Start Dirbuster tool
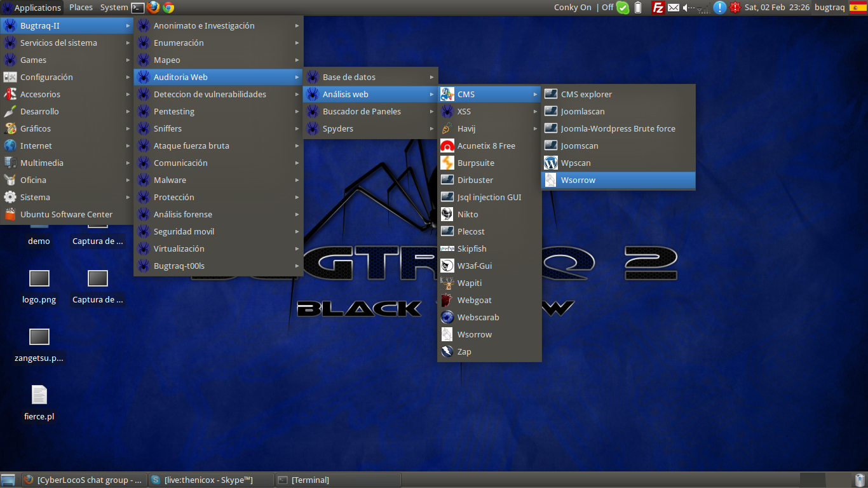This screenshot has height=488, width=868. click(x=489, y=180)
